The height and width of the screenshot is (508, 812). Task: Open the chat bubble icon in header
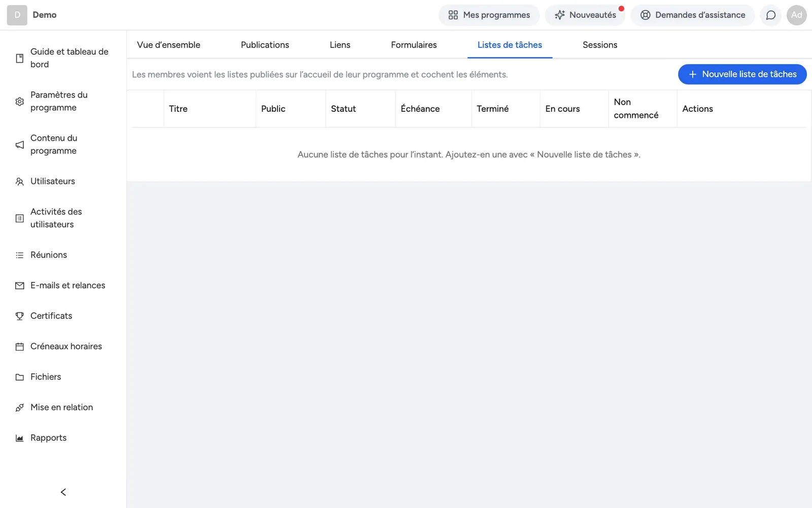tap(770, 15)
